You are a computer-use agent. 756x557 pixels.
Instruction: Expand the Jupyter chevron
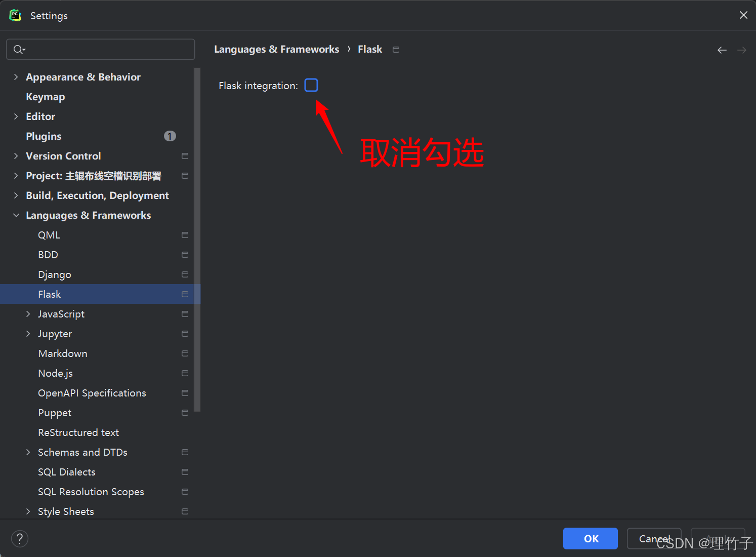coord(28,334)
